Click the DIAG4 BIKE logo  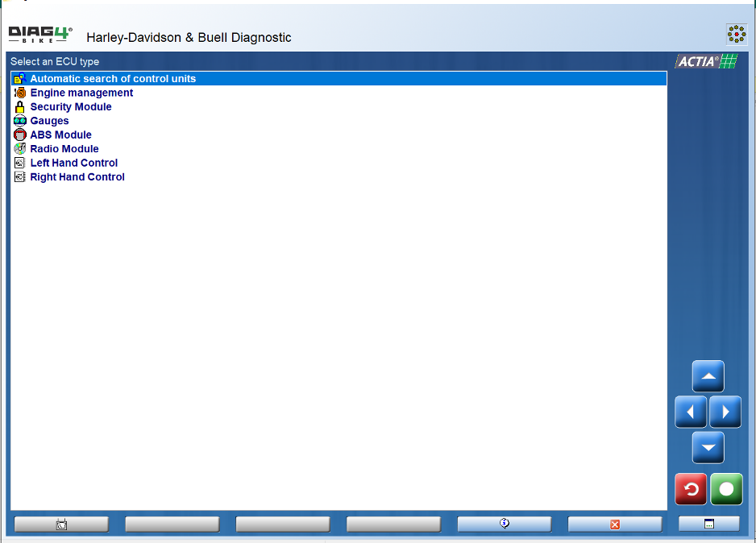[x=40, y=35]
